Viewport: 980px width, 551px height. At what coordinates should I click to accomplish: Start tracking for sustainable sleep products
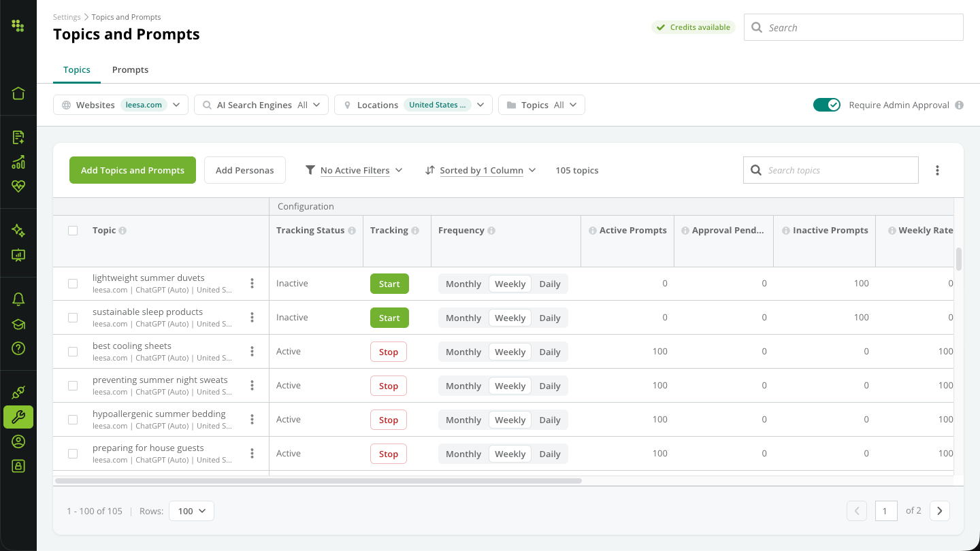point(389,318)
